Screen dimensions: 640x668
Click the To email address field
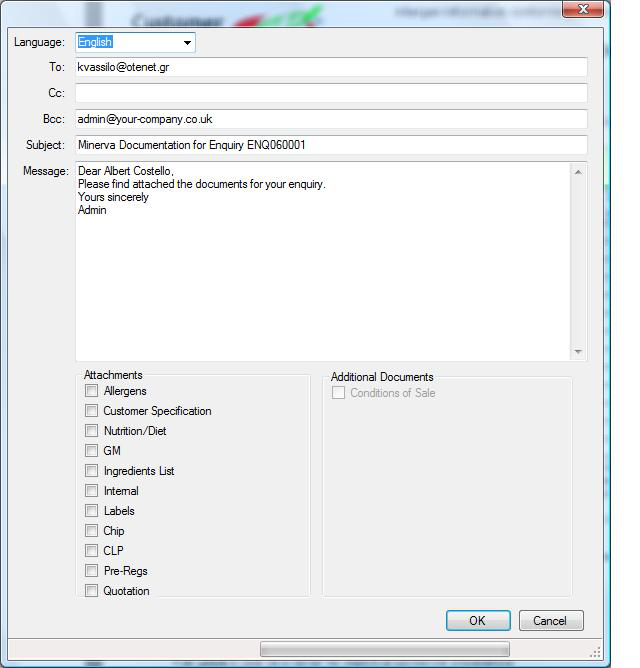tap(330, 68)
